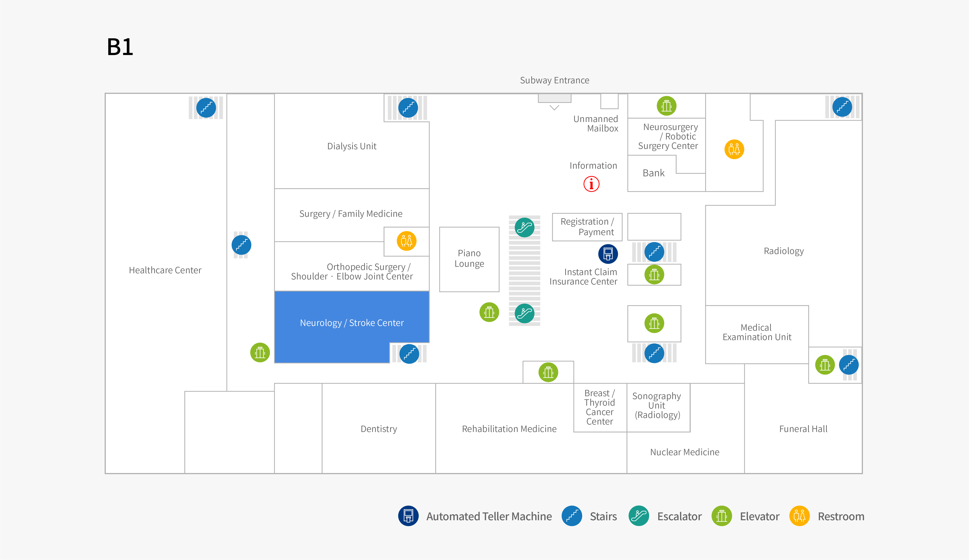The width and height of the screenshot is (969, 560).
Task: Click the Automated Teller Machine legend icon
Action: 408,516
